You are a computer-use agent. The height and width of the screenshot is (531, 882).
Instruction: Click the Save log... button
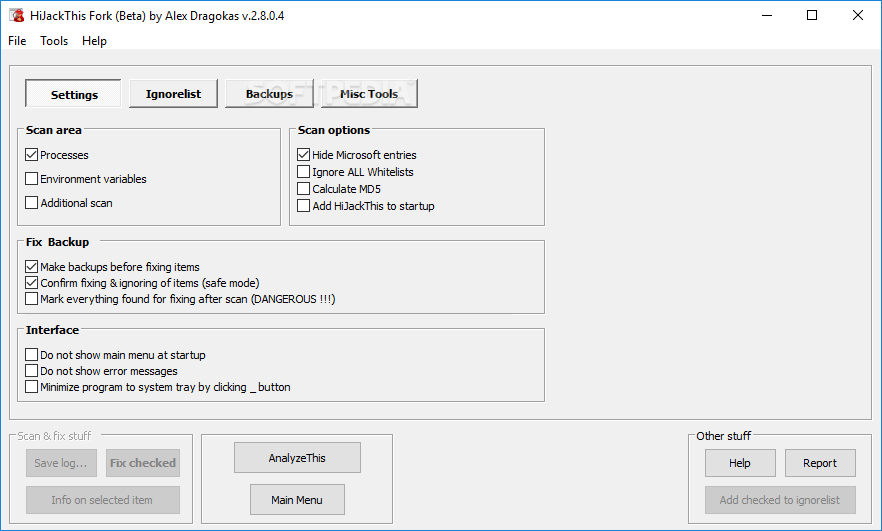point(61,463)
